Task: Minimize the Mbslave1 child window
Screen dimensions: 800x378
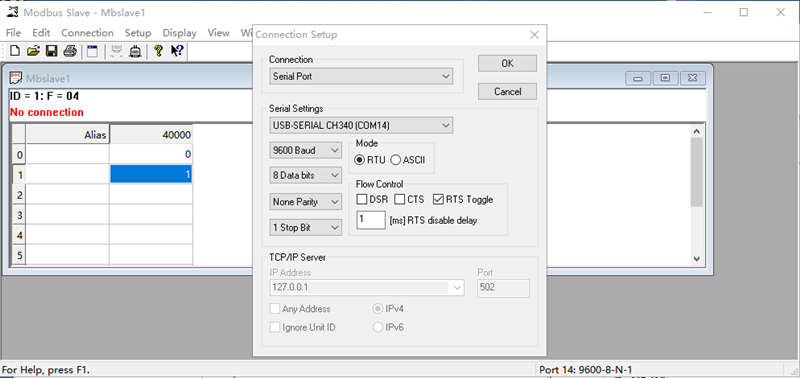Action: (638, 78)
